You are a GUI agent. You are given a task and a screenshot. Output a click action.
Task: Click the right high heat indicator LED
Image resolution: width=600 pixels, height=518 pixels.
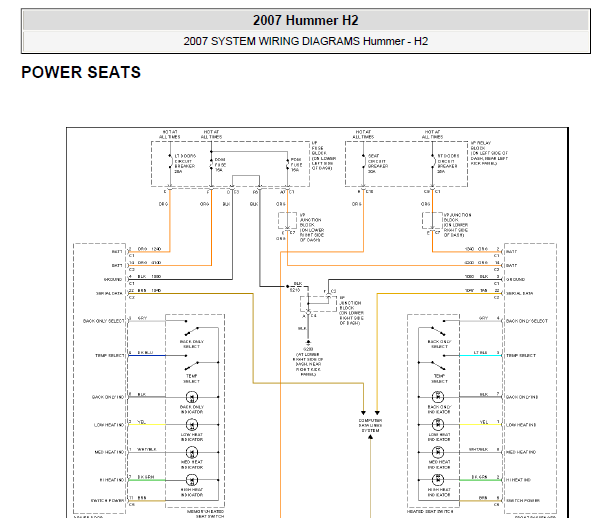(x=438, y=480)
